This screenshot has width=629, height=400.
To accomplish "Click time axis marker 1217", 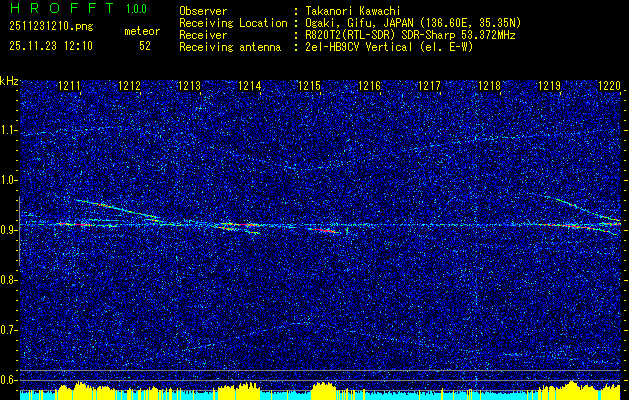I will [x=430, y=85].
